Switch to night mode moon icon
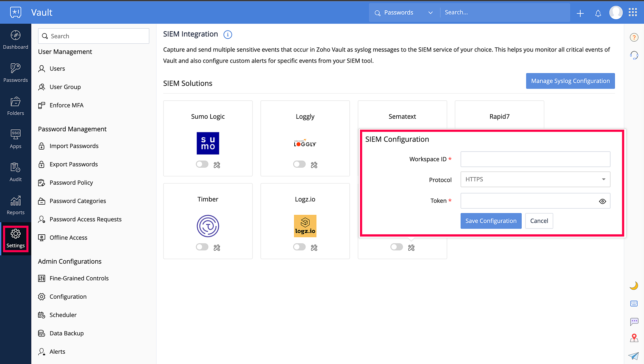This screenshot has width=644, height=364. click(x=634, y=286)
